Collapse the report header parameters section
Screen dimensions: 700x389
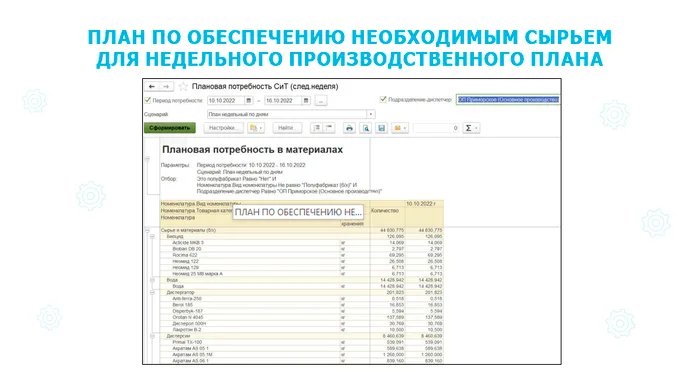click(147, 159)
